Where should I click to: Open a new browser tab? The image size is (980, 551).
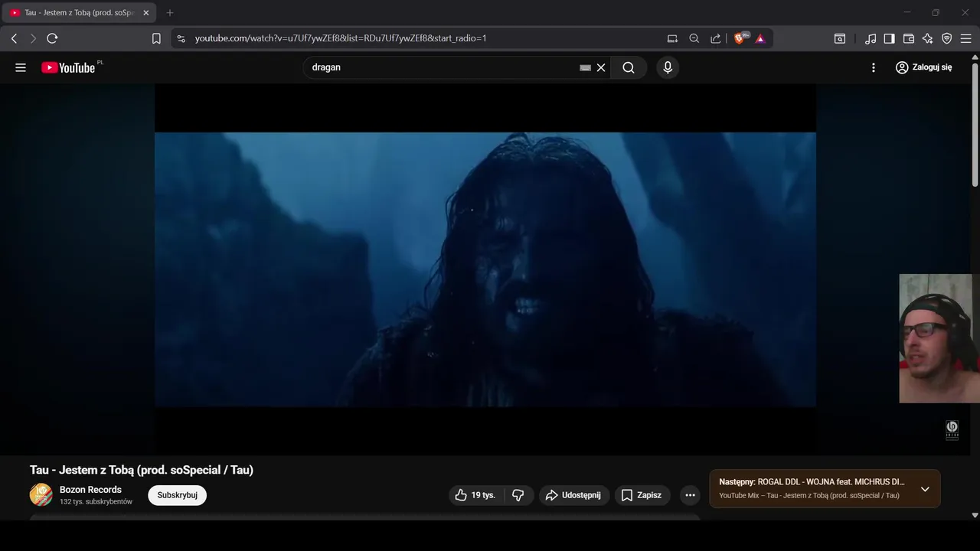pyautogui.click(x=170, y=13)
